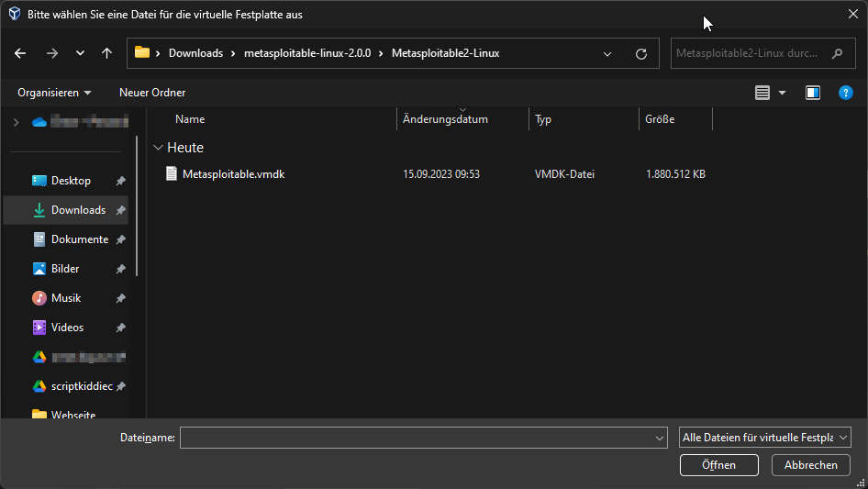Screen dimensions: 868x489
Task: Expand the address bar history dropdown
Action: 607,53
